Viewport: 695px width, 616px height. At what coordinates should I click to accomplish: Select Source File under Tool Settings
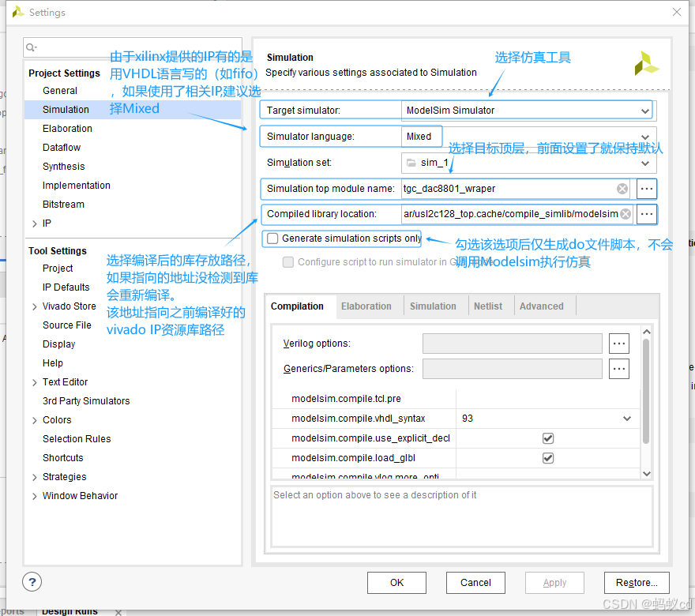[67, 325]
